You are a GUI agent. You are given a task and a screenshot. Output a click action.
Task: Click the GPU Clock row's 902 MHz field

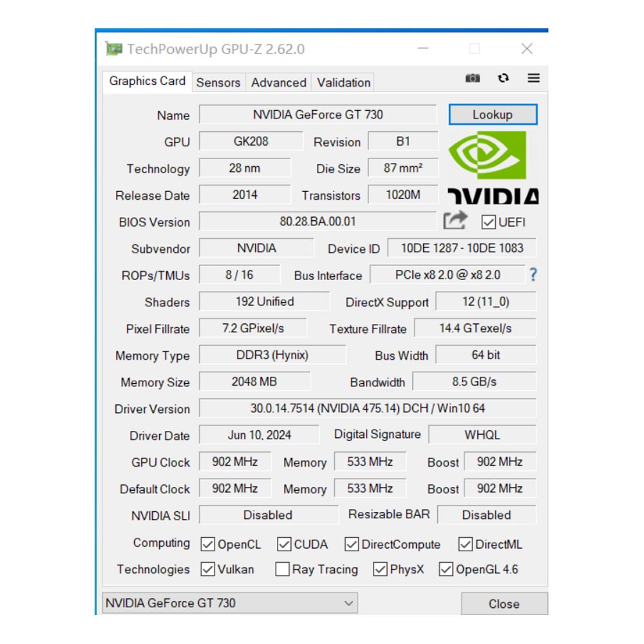pyautogui.click(x=235, y=462)
